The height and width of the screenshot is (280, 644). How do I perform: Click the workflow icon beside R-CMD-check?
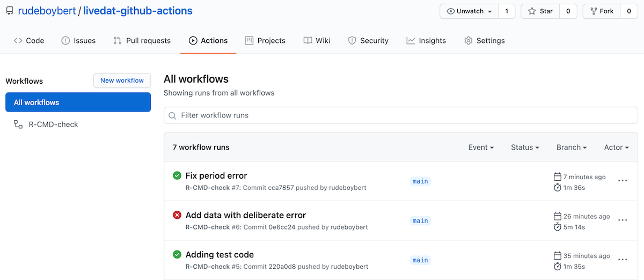pyautogui.click(x=18, y=124)
